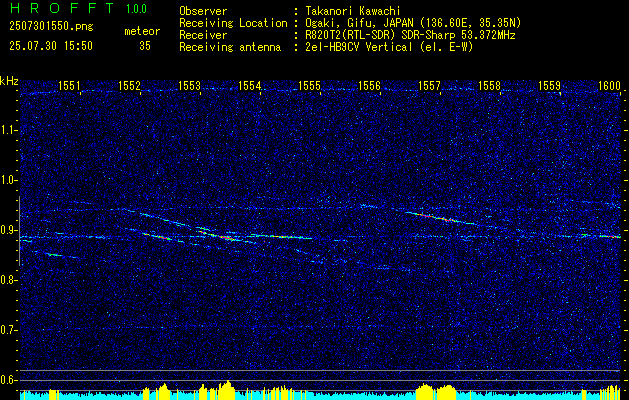Click the 1551 time axis label

point(69,85)
